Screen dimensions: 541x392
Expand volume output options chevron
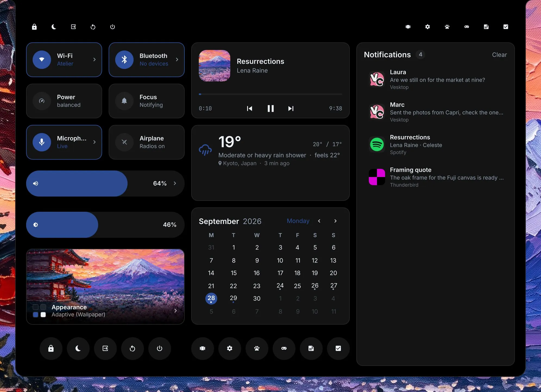tap(175, 184)
